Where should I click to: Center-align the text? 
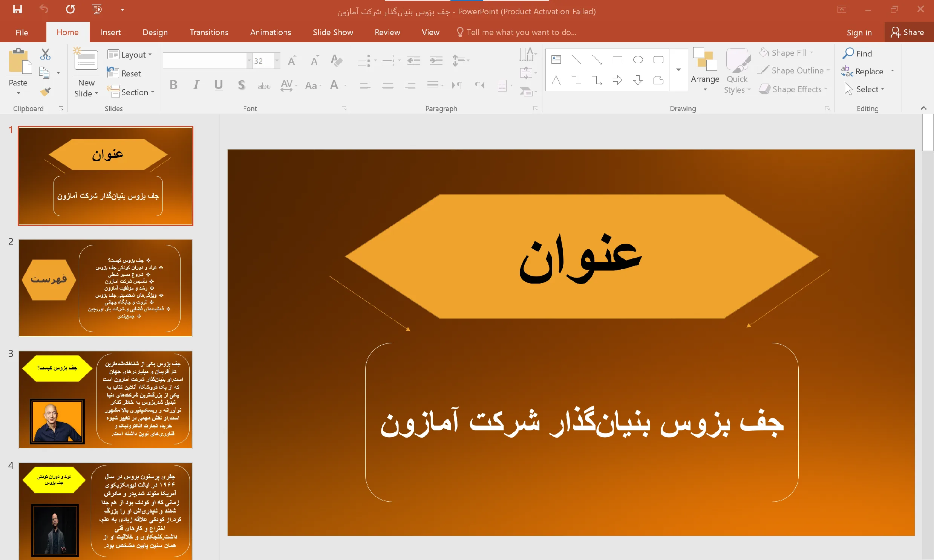(x=387, y=85)
